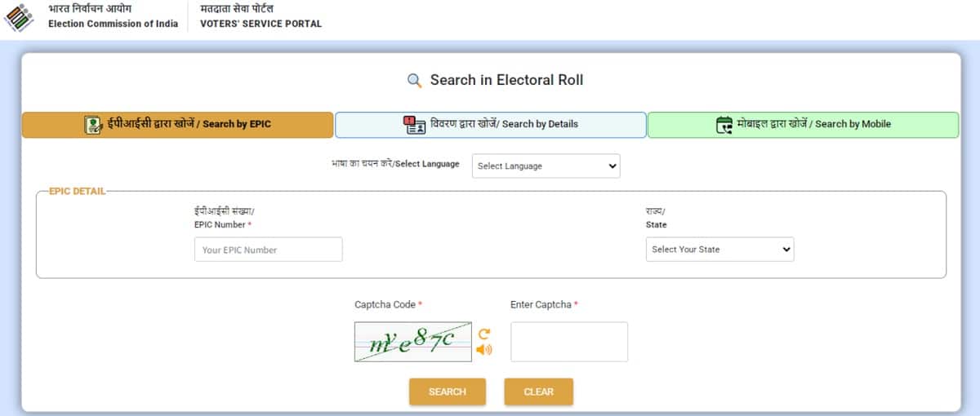The image size is (980, 416).
Task: Focus the Your EPIC Number field
Action: pos(268,250)
